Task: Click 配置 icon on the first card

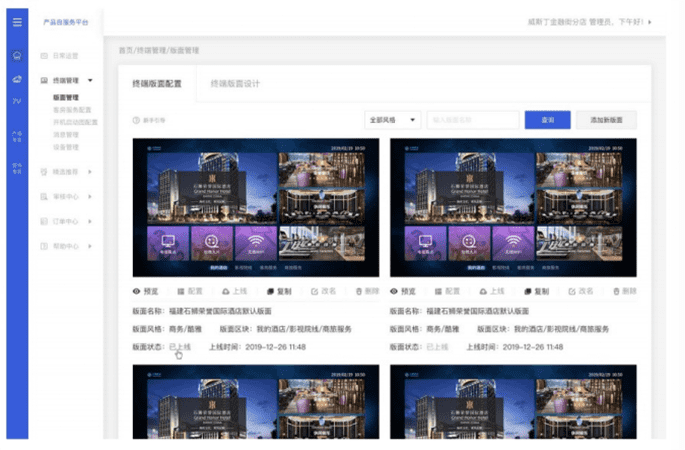Action: click(181, 291)
